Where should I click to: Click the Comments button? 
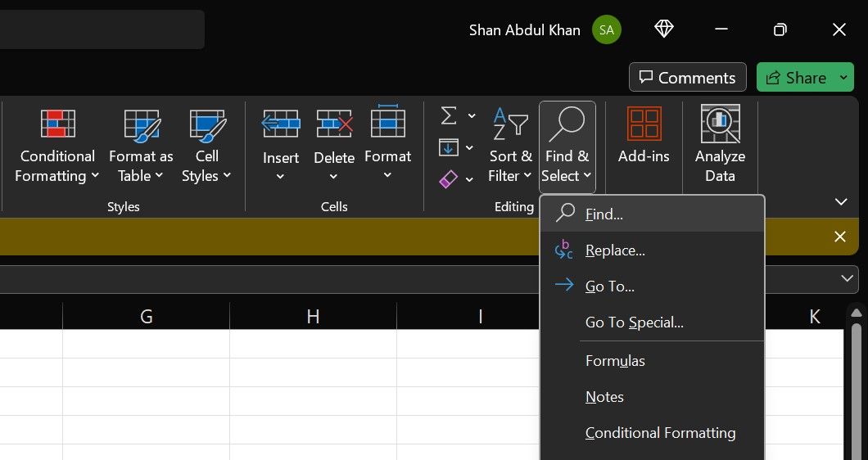pos(687,78)
